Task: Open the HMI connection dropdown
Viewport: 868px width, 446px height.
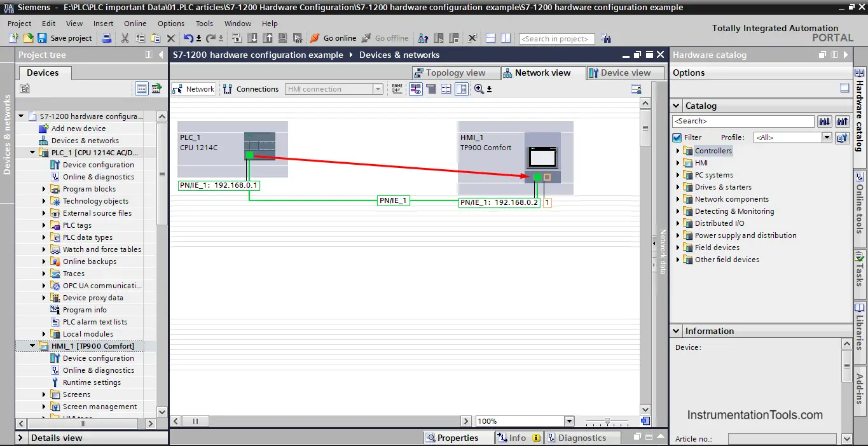Action: 378,89
